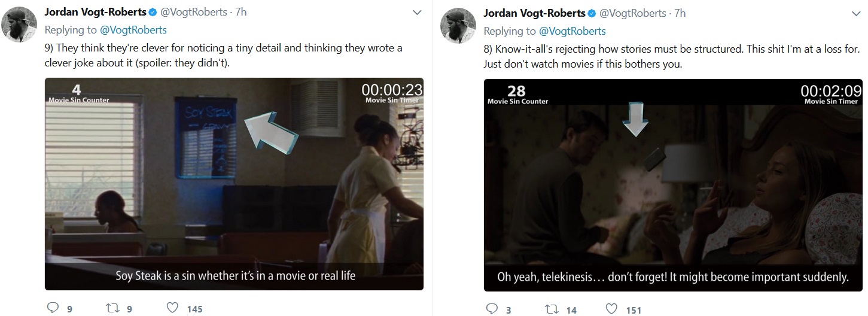Open the Soy Steak diner image
The height and width of the screenshot is (316, 868).
click(234, 184)
